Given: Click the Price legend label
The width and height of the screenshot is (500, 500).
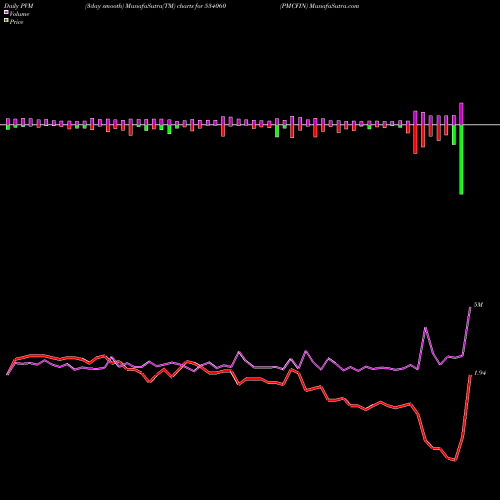Looking at the screenshot, I should tap(16, 22).
